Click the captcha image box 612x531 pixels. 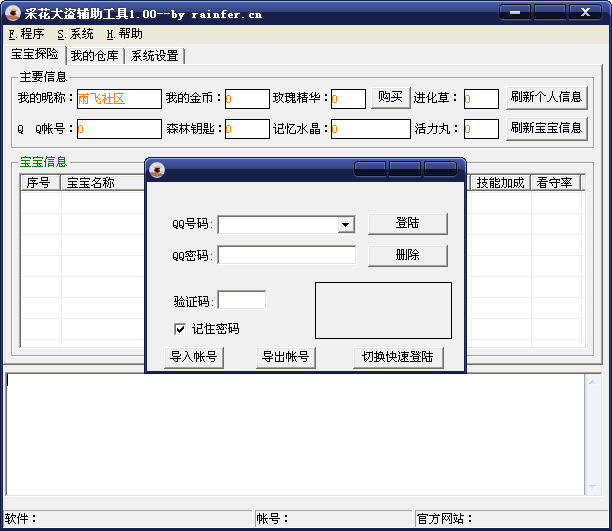click(x=383, y=310)
